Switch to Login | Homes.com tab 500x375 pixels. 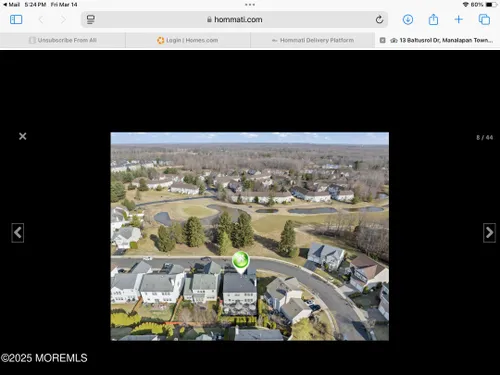[x=188, y=40]
